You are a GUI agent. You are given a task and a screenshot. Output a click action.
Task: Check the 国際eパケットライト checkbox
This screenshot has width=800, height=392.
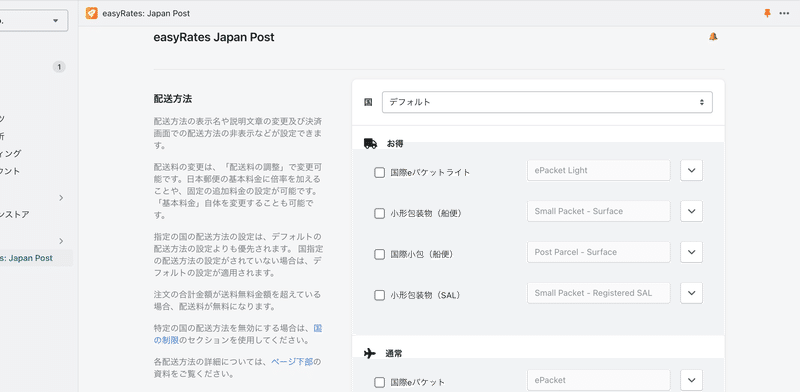point(380,173)
